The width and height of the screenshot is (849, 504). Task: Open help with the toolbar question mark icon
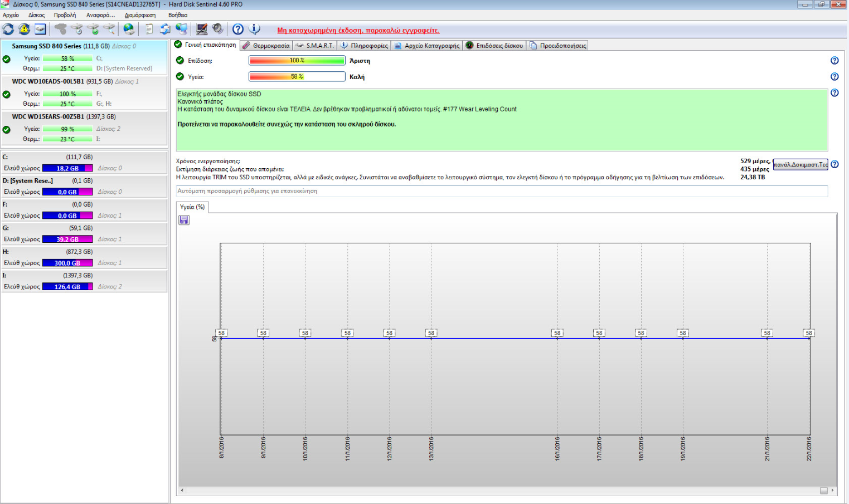238,29
